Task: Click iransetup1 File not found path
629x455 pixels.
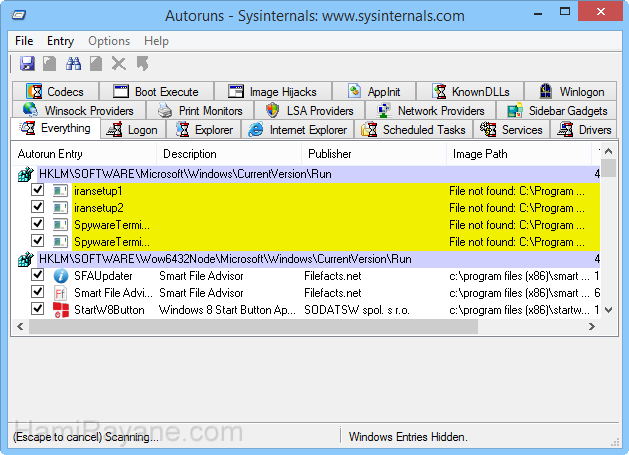Action: click(517, 191)
